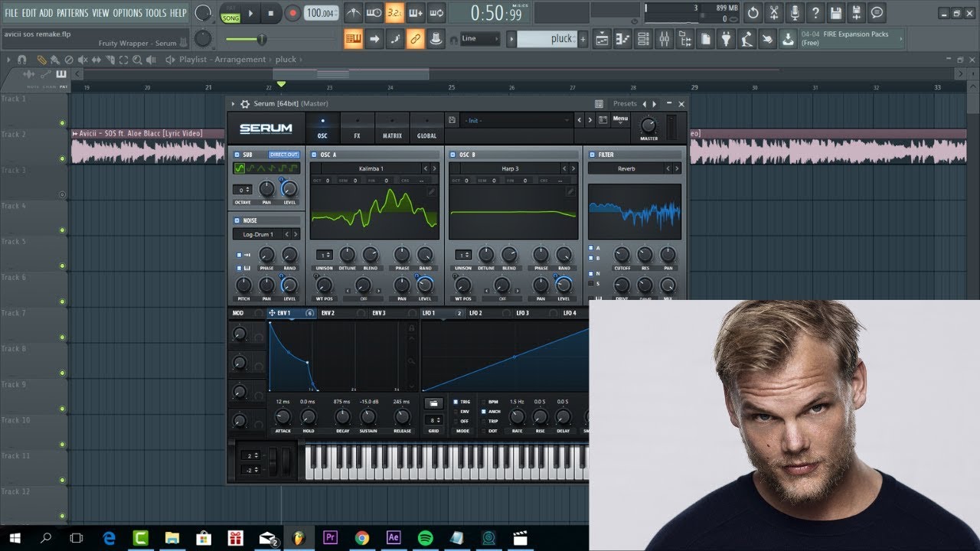
Task: Open the pluck pattern selector
Action: [x=547, y=39]
